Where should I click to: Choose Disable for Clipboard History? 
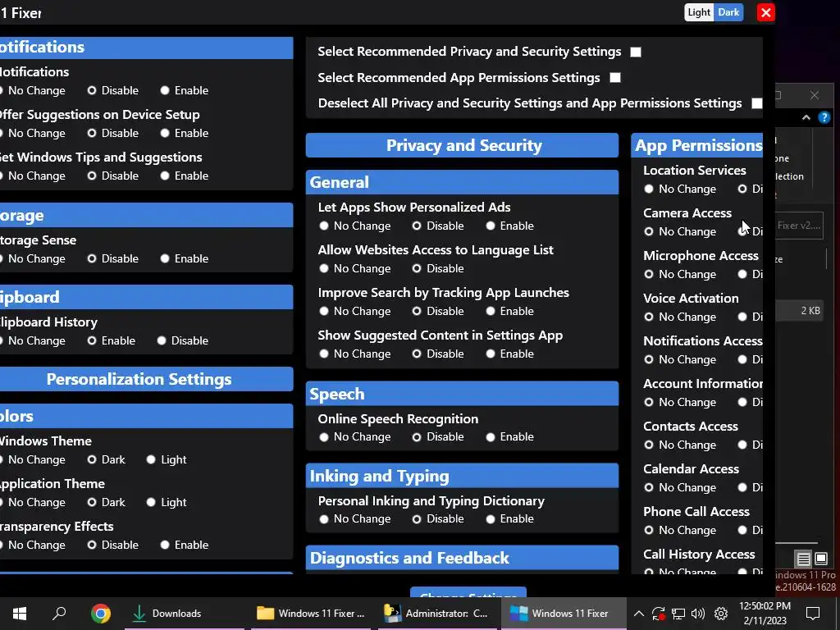(x=162, y=340)
